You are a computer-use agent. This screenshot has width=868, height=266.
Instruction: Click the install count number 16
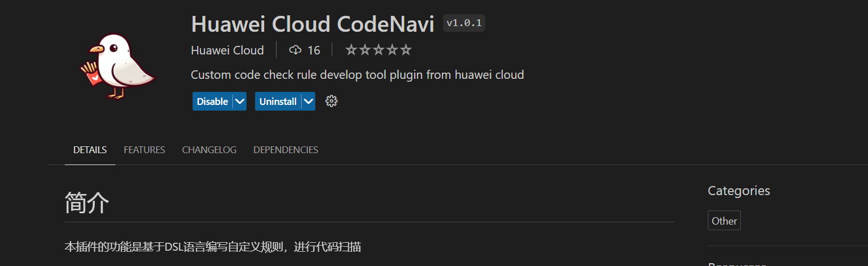[314, 50]
